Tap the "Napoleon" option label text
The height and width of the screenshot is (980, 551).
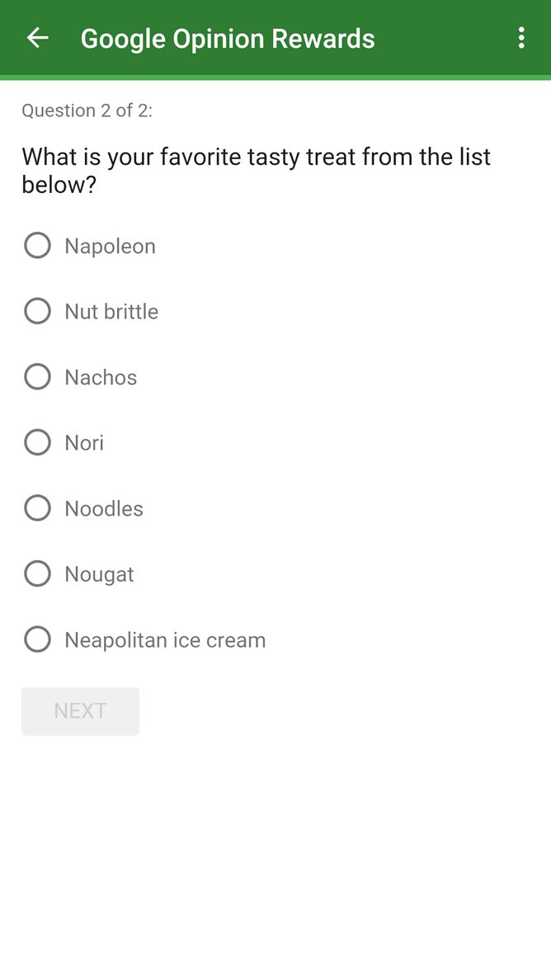110,247
